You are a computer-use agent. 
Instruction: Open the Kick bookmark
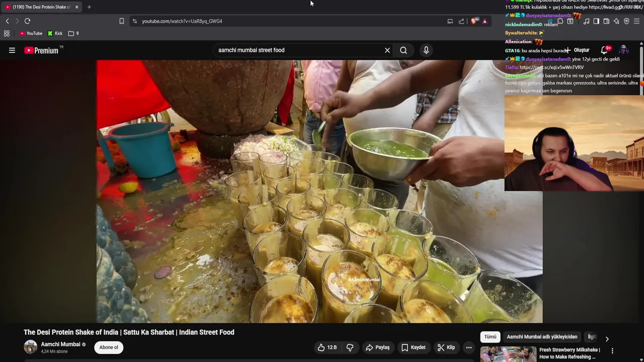tap(55, 33)
